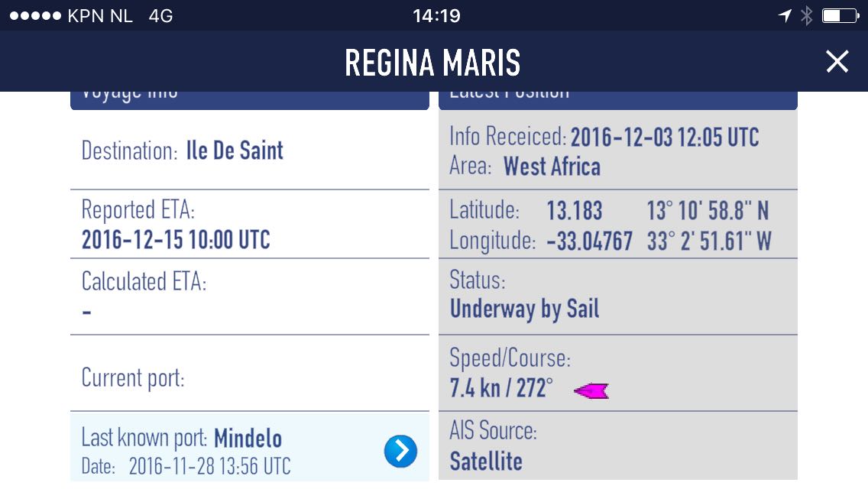
Task: Tap the Reported ETA date value
Action: 176,240
